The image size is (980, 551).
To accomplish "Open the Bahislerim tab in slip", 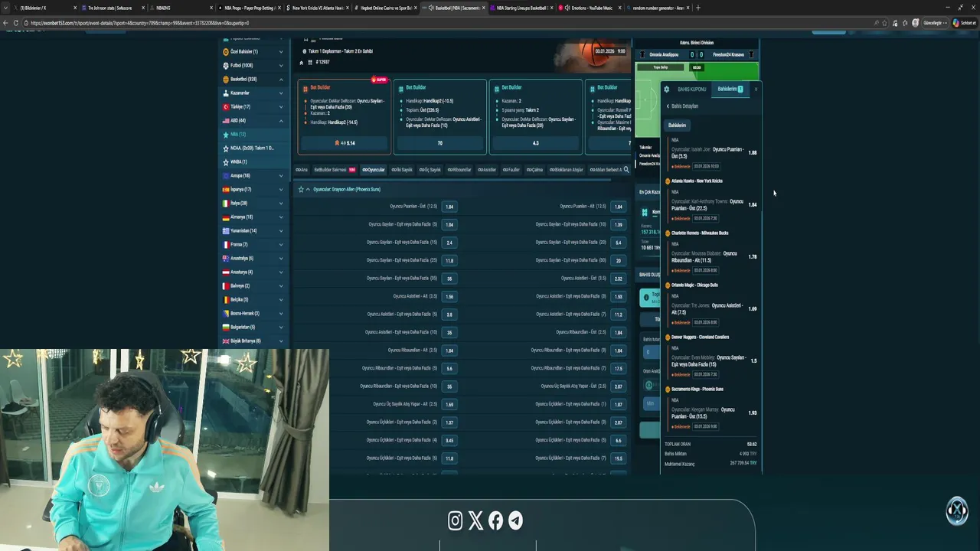I will click(730, 90).
